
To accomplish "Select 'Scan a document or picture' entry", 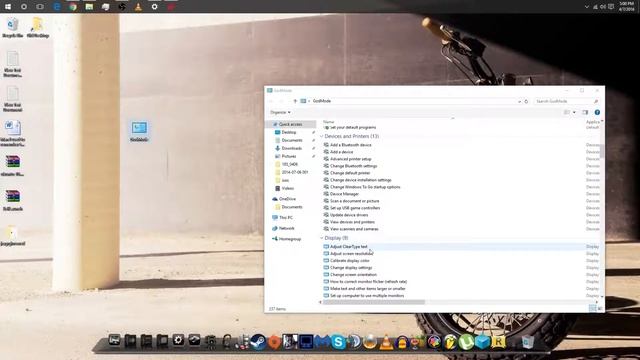I will tap(354, 201).
